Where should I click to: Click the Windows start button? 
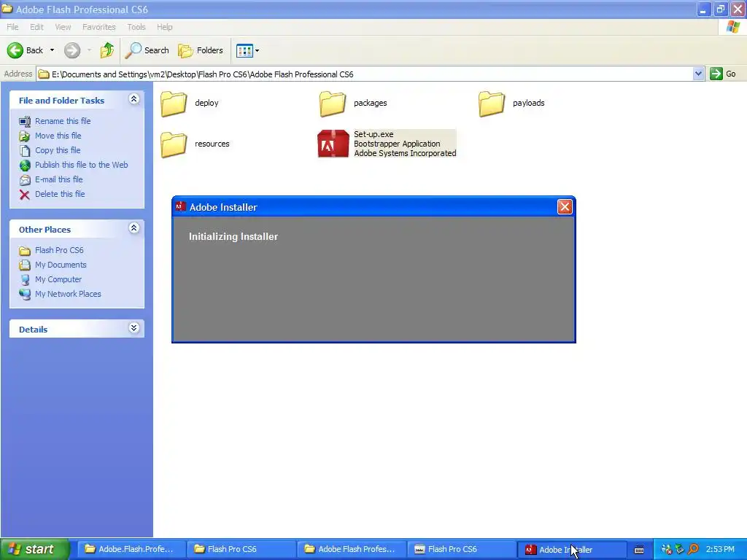(35, 549)
